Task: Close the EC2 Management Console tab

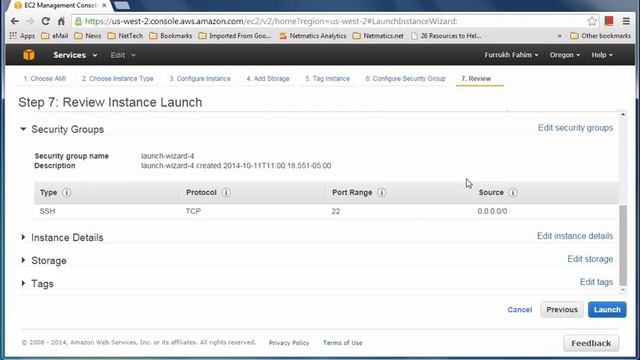Action: tap(104, 6)
